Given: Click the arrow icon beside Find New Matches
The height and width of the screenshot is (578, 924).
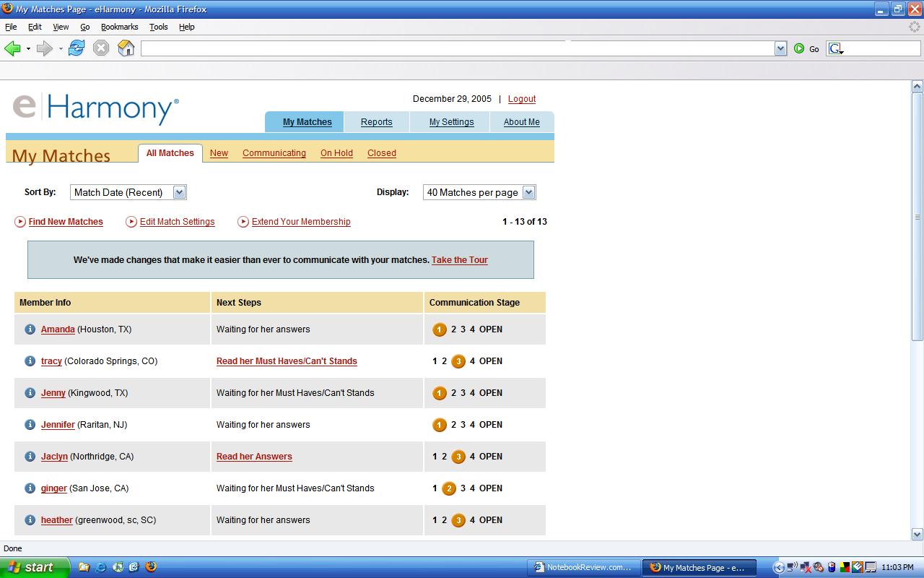Looking at the screenshot, I should tap(20, 222).
